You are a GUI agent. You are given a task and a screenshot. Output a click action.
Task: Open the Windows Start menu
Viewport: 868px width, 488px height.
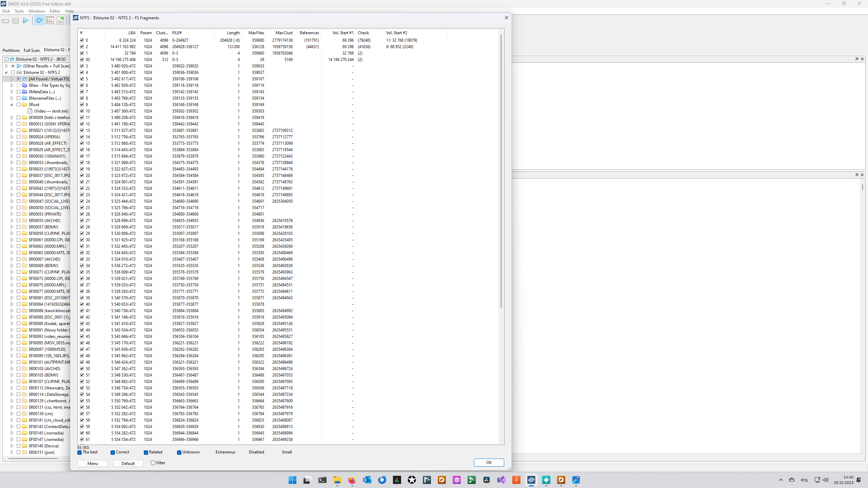pyautogui.click(x=292, y=480)
